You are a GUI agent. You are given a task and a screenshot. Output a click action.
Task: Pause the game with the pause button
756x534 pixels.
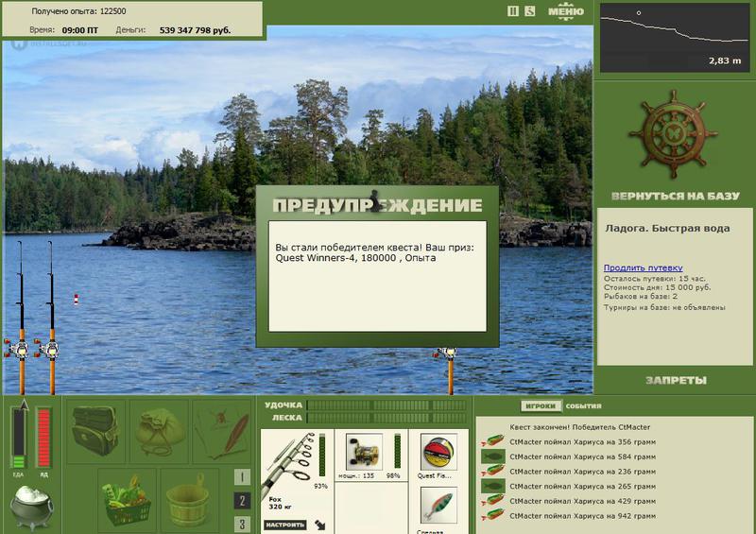[x=513, y=11]
